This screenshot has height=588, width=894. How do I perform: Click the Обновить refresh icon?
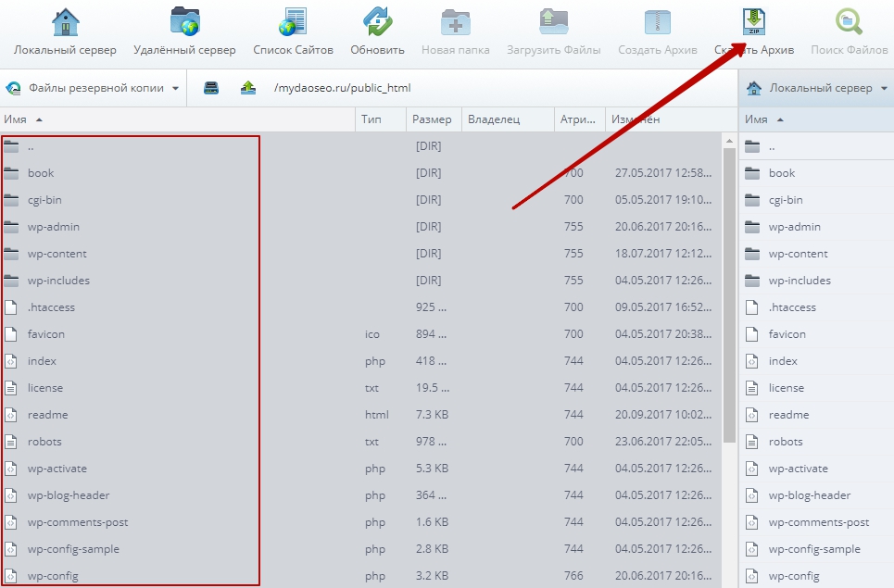(x=377, y=22)
